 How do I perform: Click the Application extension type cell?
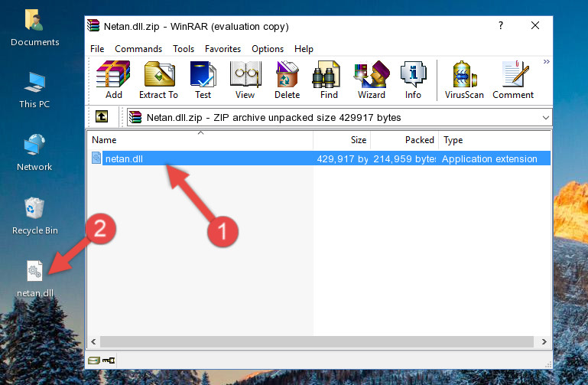pyautogui.click(x=489, y=158)
